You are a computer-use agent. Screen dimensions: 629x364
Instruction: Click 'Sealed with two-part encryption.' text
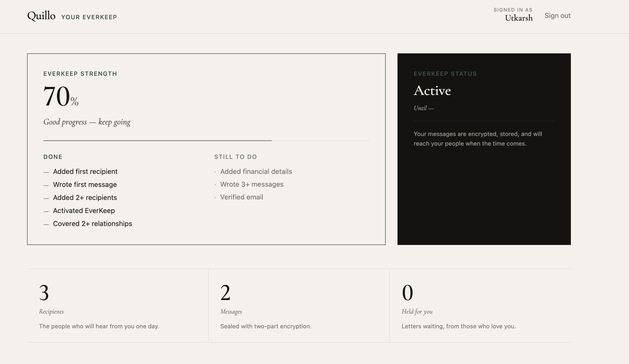pos(266,326)
